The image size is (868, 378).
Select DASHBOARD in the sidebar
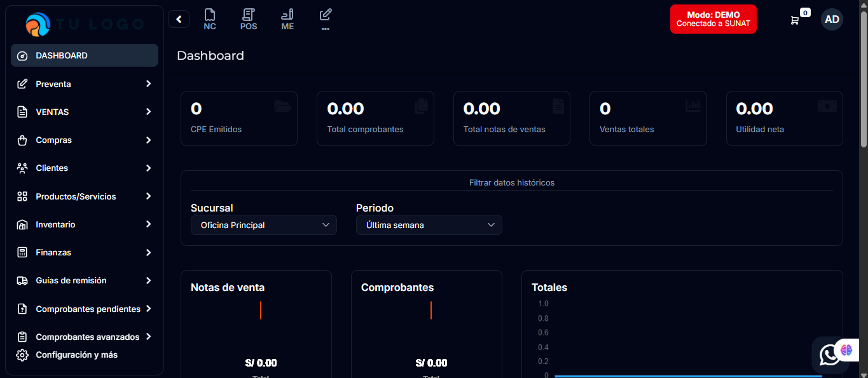coord(85,55)
